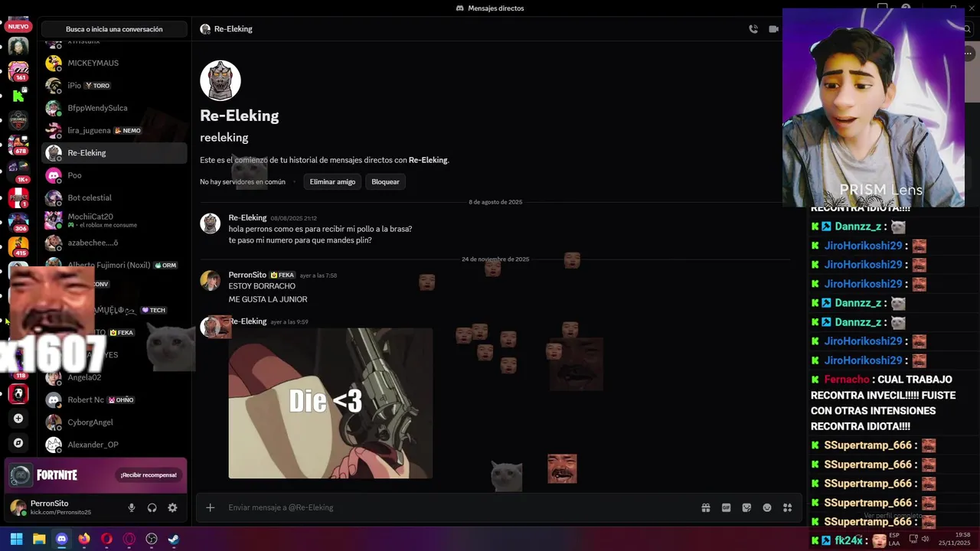Open the green K Kick server icon

18,96
